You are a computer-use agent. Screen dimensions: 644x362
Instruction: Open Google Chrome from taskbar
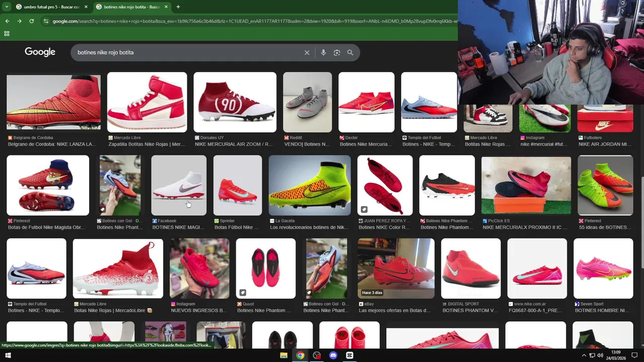tap(300, 355)
